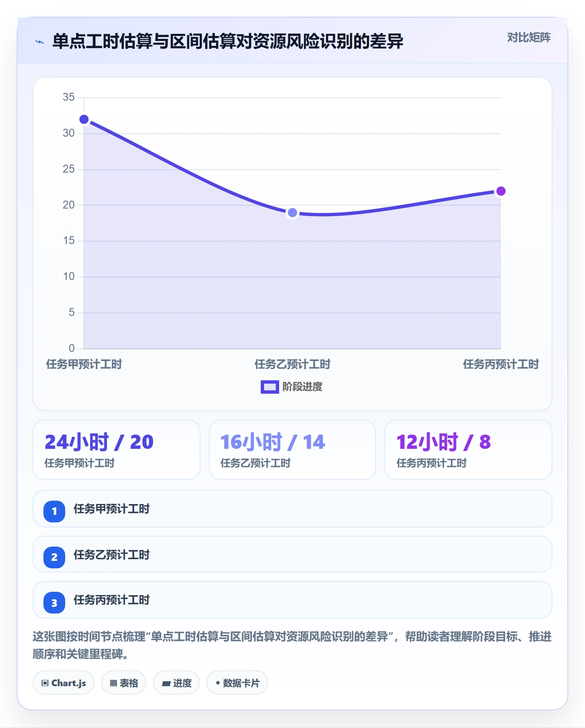Click the chart title 单点工时估算与区间估算对资源风险识别的差异
The height and width of the screenshot is (728, 585).
228,41
